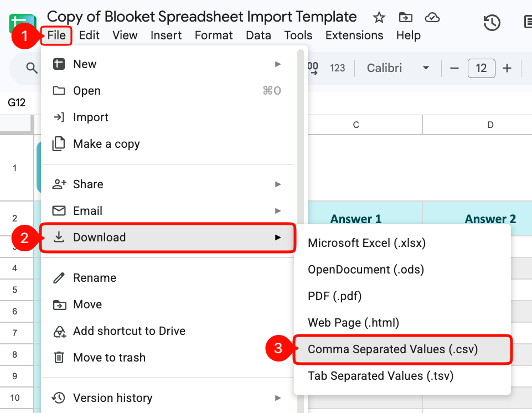
Task: Open the File menu
Action: point(56,35)
